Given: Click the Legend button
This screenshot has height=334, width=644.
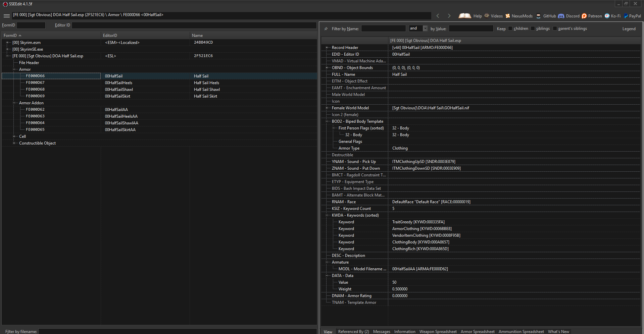Looking at the screenshot, I should coord(629,29).
